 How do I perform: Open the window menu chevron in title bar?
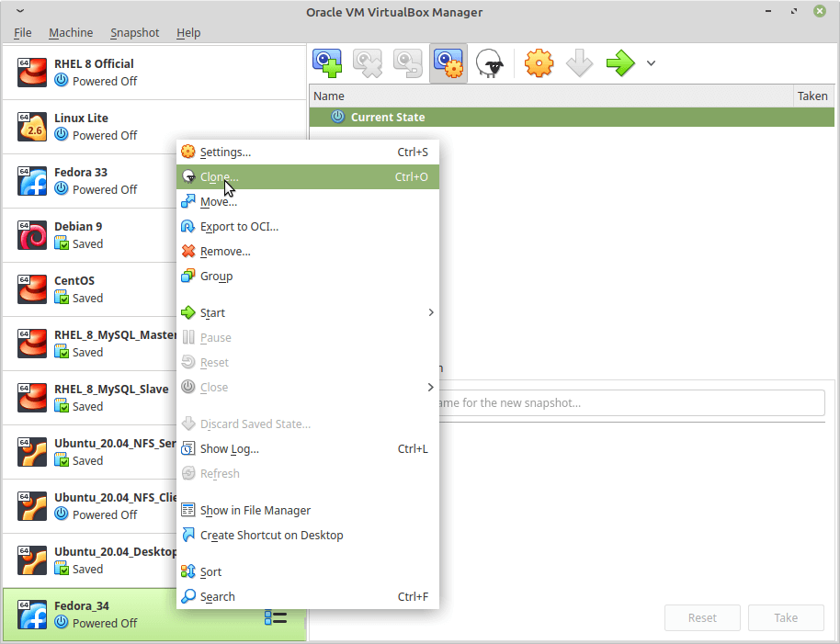(20, 11)
